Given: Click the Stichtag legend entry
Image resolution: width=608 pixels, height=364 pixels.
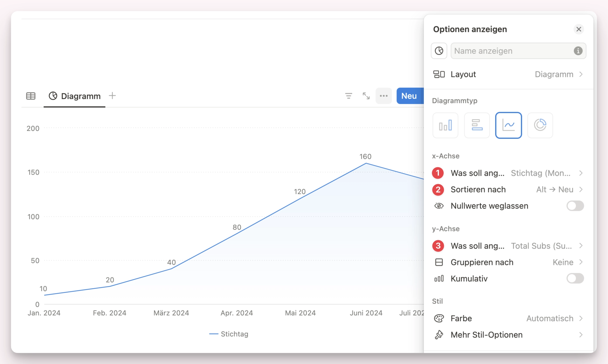Looking at the screenshot, I should point(229,334).
